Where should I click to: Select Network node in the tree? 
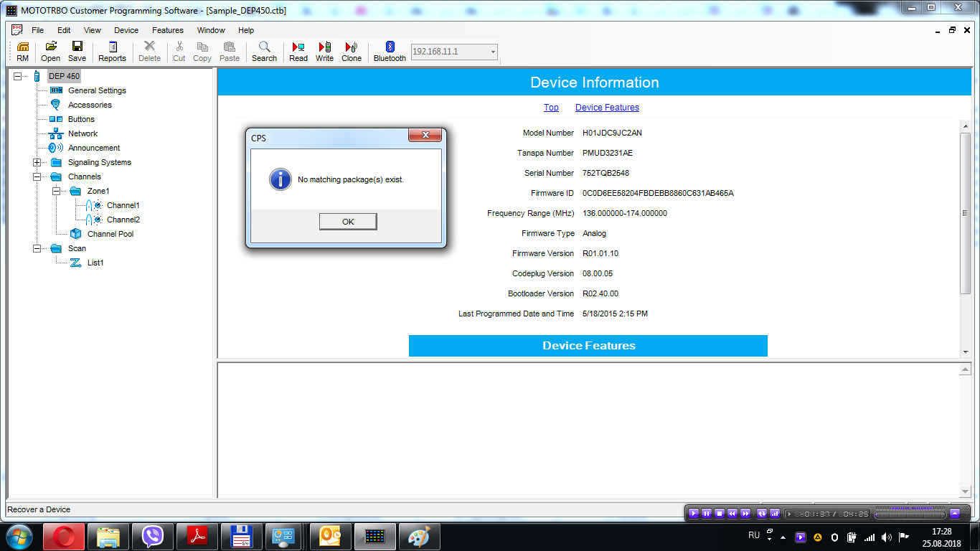[83, 133]
